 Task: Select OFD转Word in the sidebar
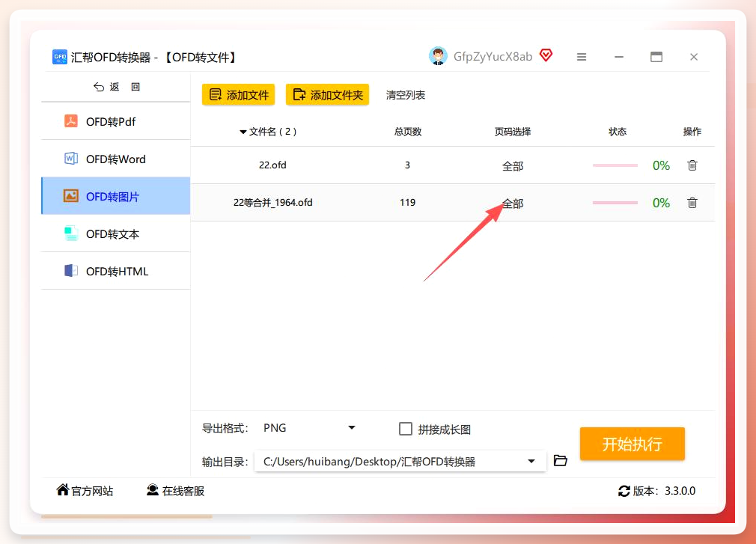116,159
